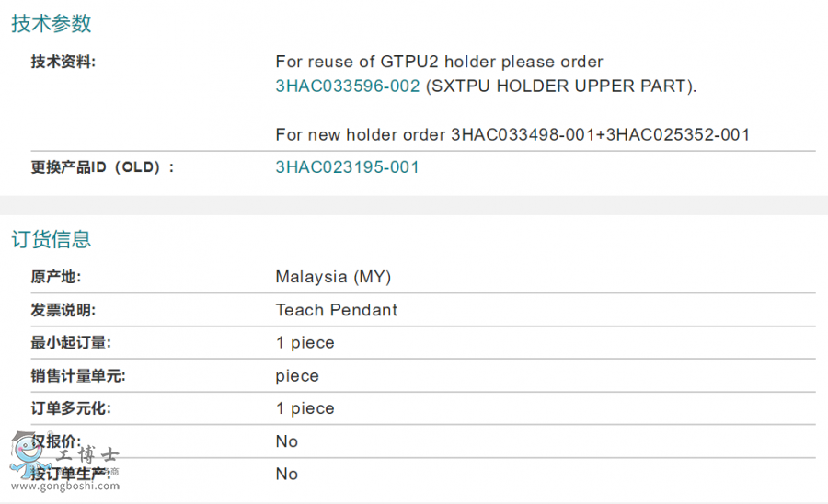
Task: Click the 技术资料 field label
Action: coord(63,62)
